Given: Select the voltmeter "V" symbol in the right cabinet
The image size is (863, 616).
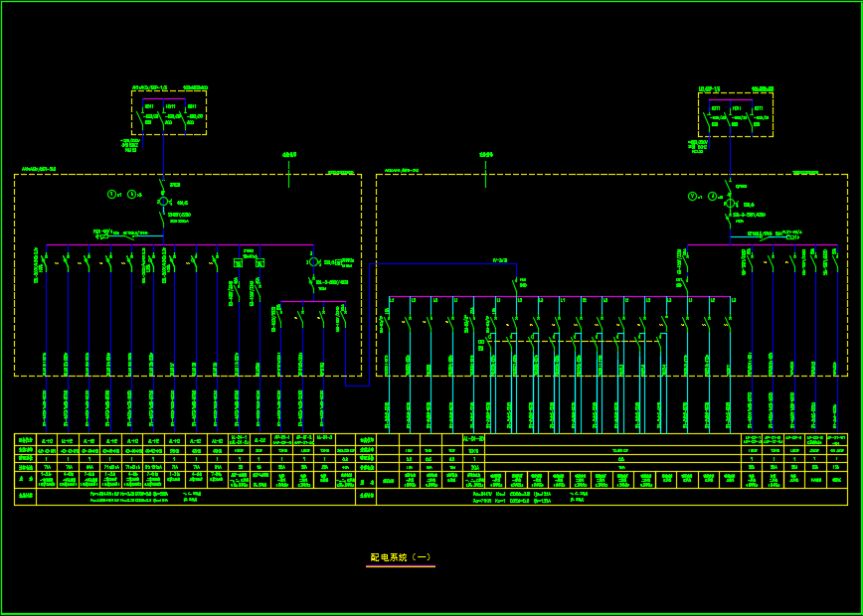Looking at the screenshot, I should tap(692, 197).
